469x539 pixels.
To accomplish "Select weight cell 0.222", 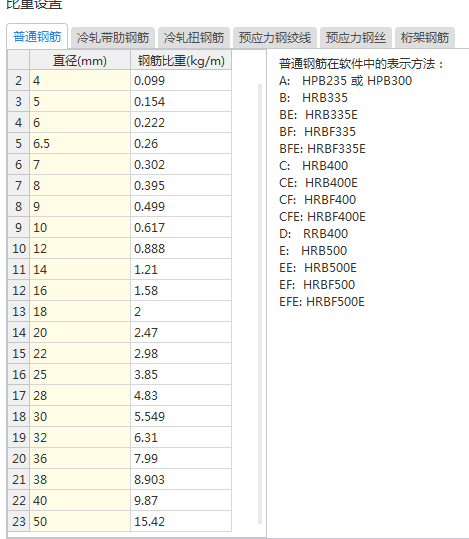I will pos(181,123).
